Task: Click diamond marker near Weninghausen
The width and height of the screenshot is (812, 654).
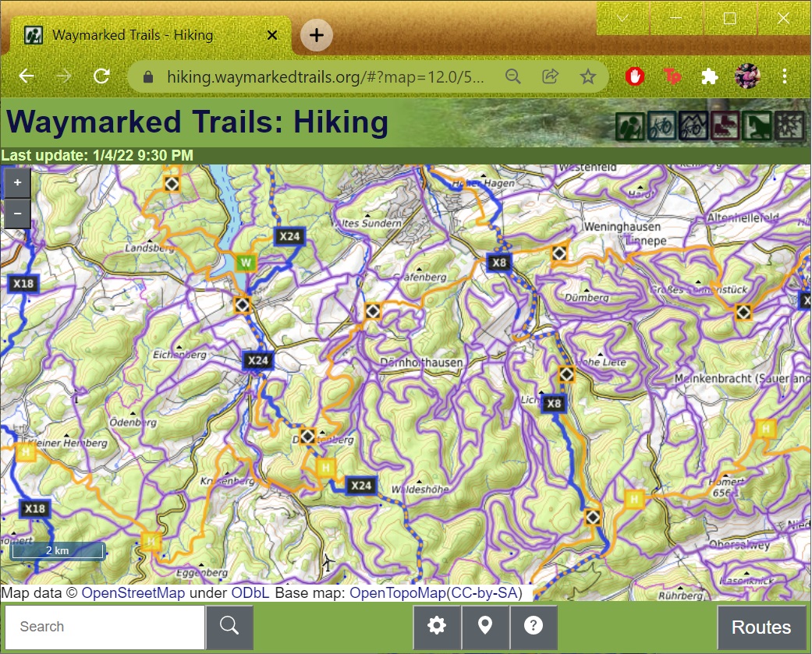Action: tap(558, 253)
